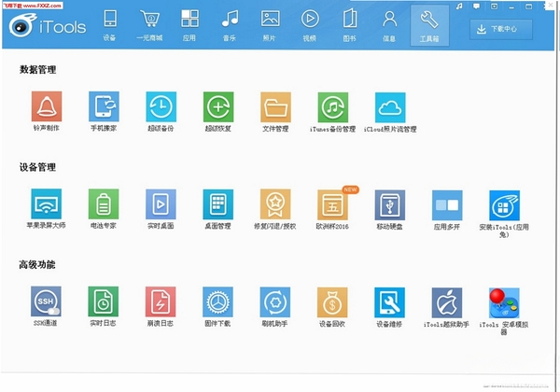This screenshot has width=560, height=392.
Task: Open the 固件下载 firmware download tool
Action: point(217,302)
